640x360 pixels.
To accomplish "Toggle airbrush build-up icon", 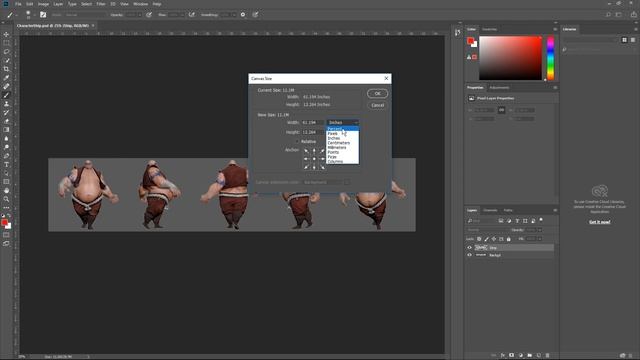I will (191, 15).
